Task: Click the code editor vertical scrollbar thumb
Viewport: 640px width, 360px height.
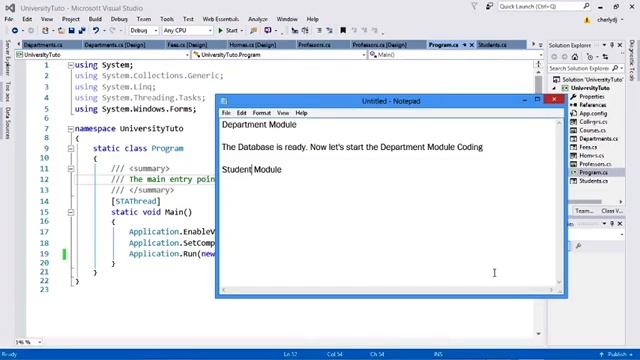Action: (x=539, y=85)
